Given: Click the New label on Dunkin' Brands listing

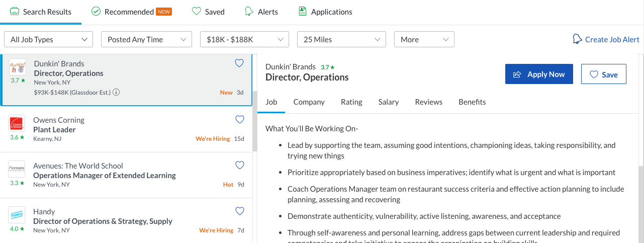Looking at the screenshot, I should click(x=226, y=93).
